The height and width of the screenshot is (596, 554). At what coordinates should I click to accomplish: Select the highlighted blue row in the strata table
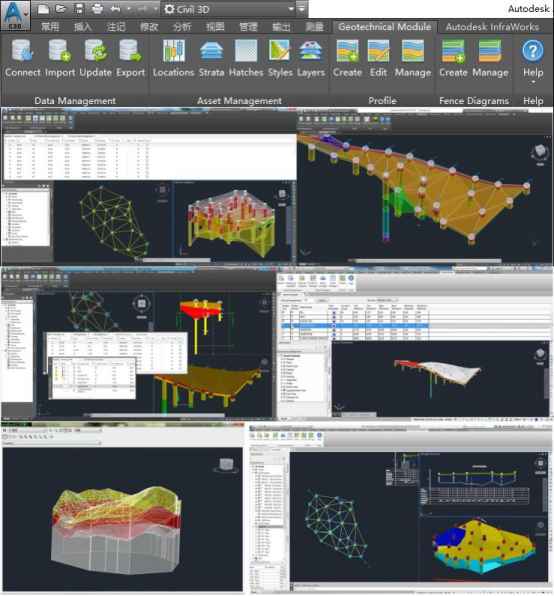click(x=355, y=326)
